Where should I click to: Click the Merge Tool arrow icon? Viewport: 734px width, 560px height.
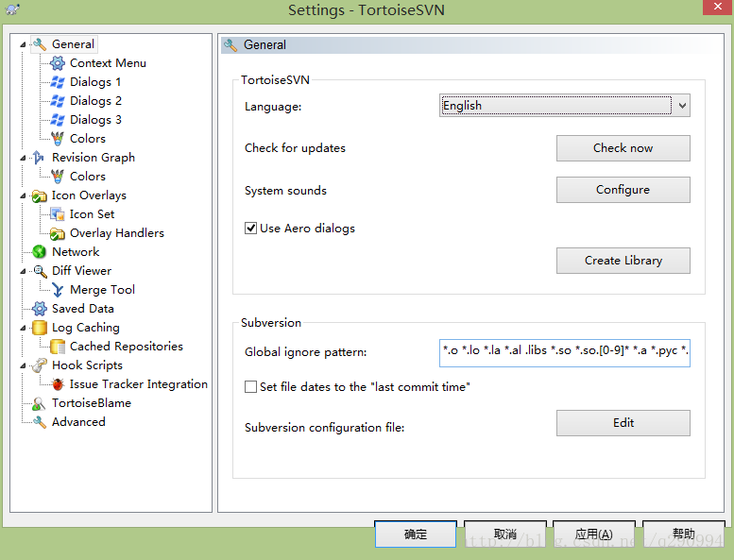(58, 290)
